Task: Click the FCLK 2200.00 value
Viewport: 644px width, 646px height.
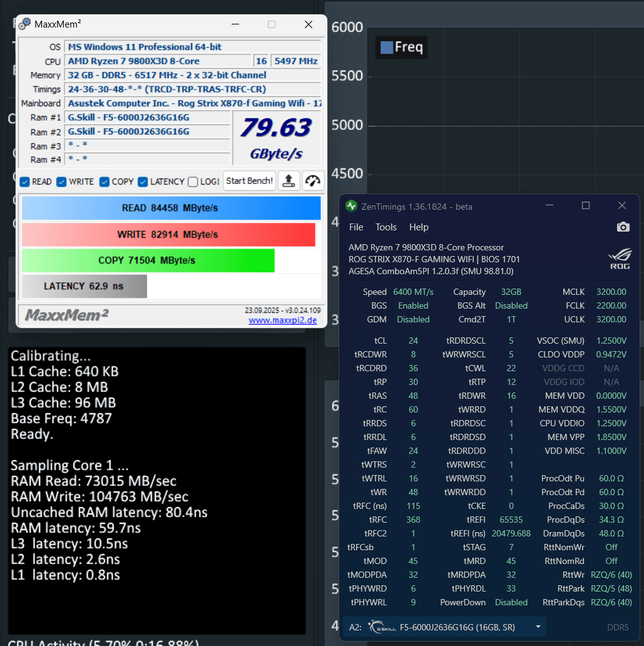Action: [x=611, y=305]
